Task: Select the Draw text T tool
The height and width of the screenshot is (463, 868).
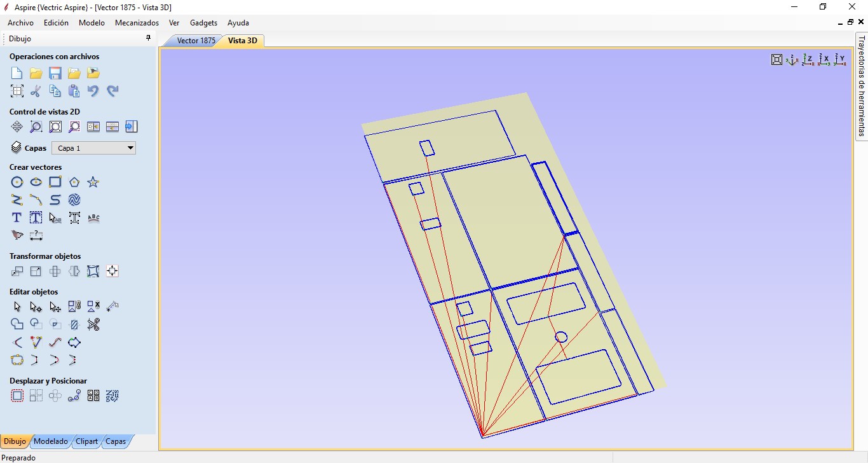Action: tap(17, 218)
